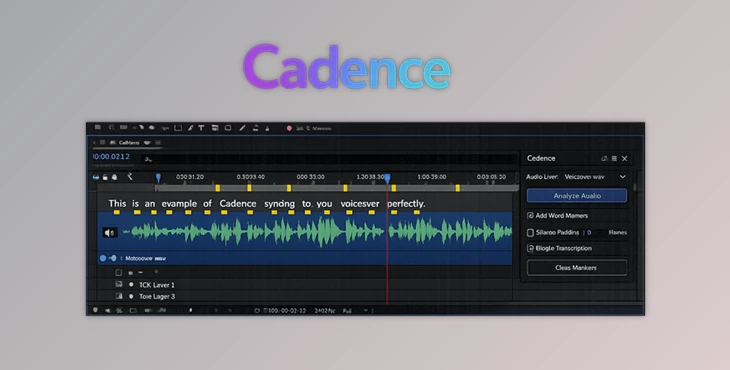Viewport: 730px width, 370px height.
Task: Click the panel icon right of the T tool
Action: coord(215,128)
